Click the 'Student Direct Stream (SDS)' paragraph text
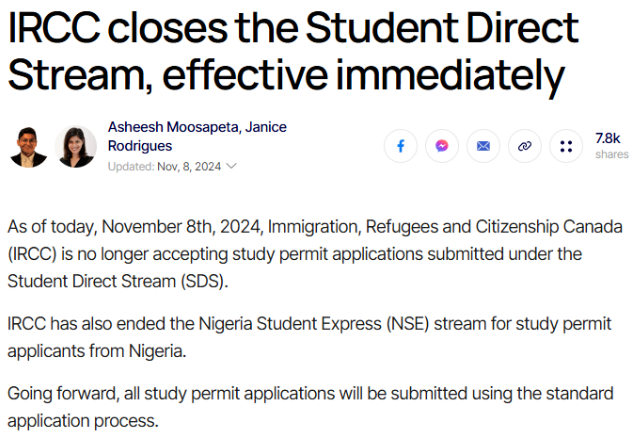Screen dimensions: 634x442 117,280
